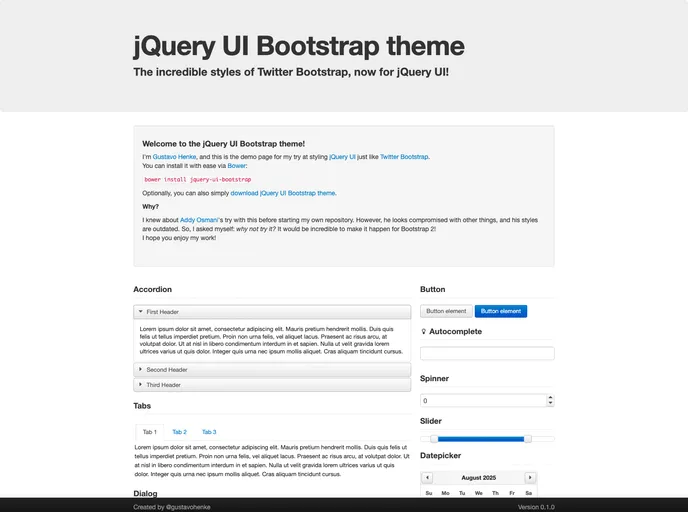
Task: Go to previous month in datepicker
Action: (x=427, y=477)
